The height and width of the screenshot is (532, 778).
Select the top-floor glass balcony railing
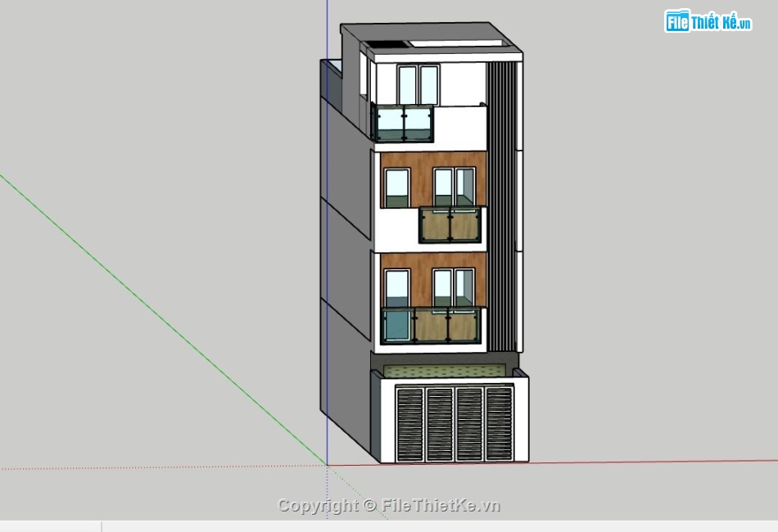(x=403, y=124)
